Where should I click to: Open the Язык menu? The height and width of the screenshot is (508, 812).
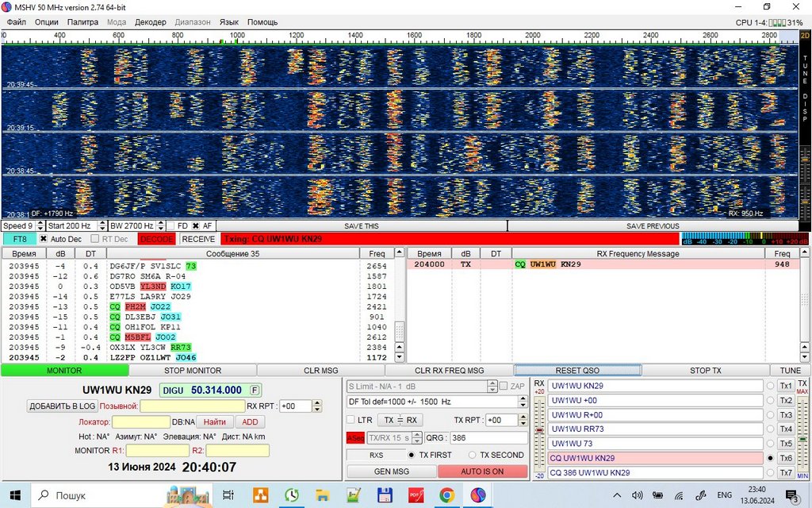click(229, 21)
